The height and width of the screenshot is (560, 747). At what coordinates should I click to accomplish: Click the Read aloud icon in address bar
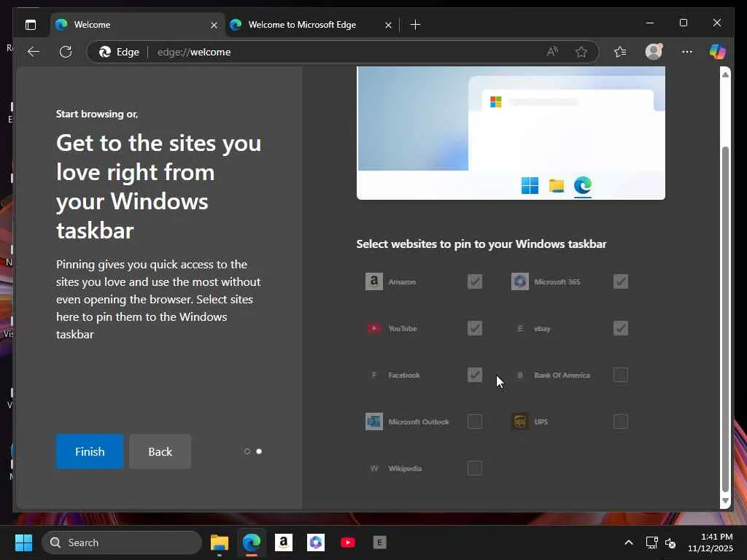point(553,52)
